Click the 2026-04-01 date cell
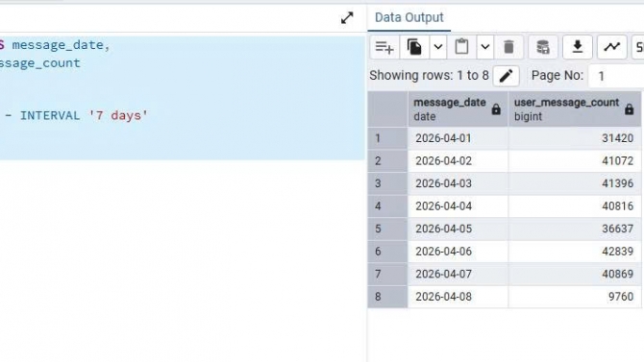This screenshot has height=362, width=644. coord(458,138)
